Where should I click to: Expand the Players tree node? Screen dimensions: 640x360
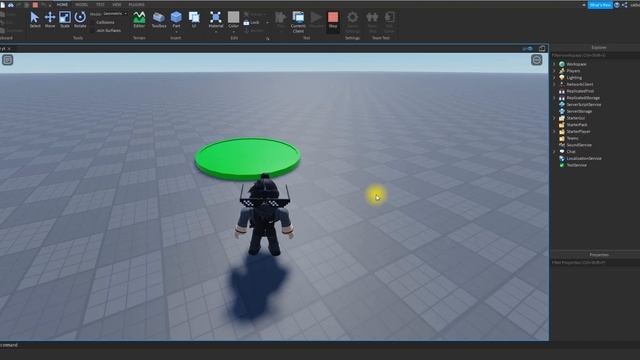coord(554,71)
